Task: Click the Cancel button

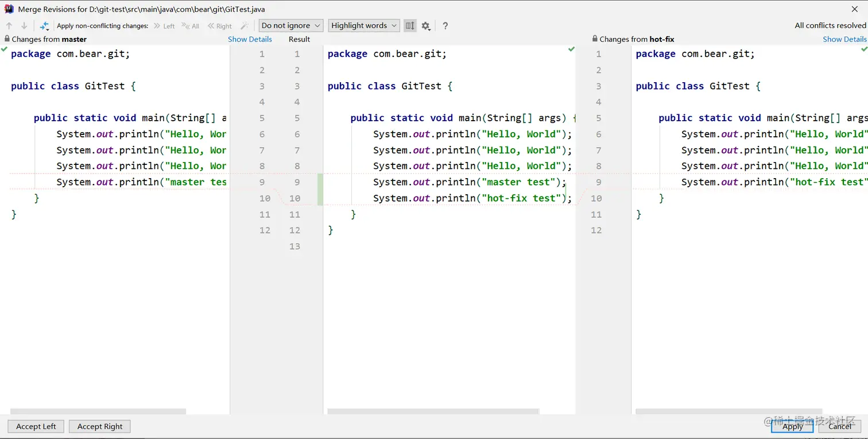Action: (840, 426)
